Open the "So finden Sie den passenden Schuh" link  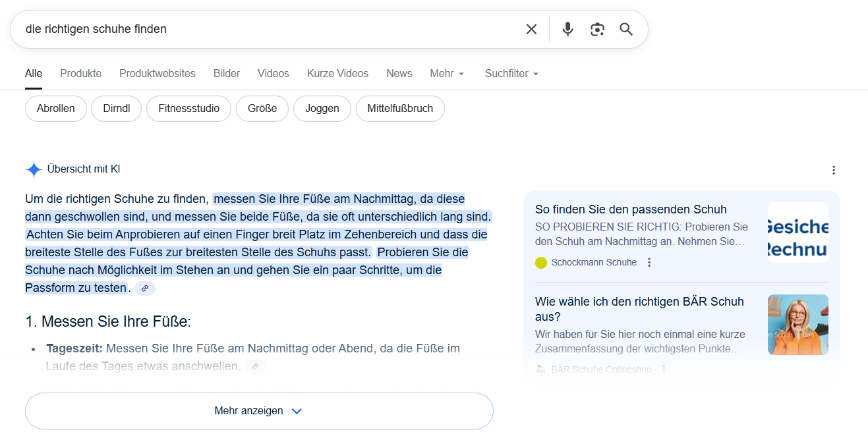pyautogui.click(x=631, y=209)
